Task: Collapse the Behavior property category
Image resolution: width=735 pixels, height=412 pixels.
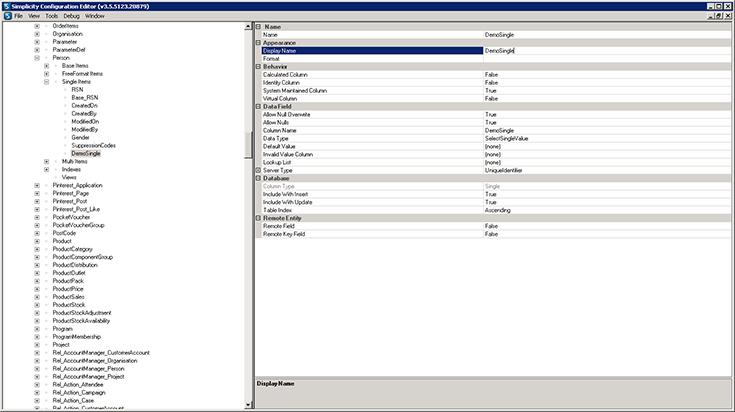Action: (x=258, y=67)
